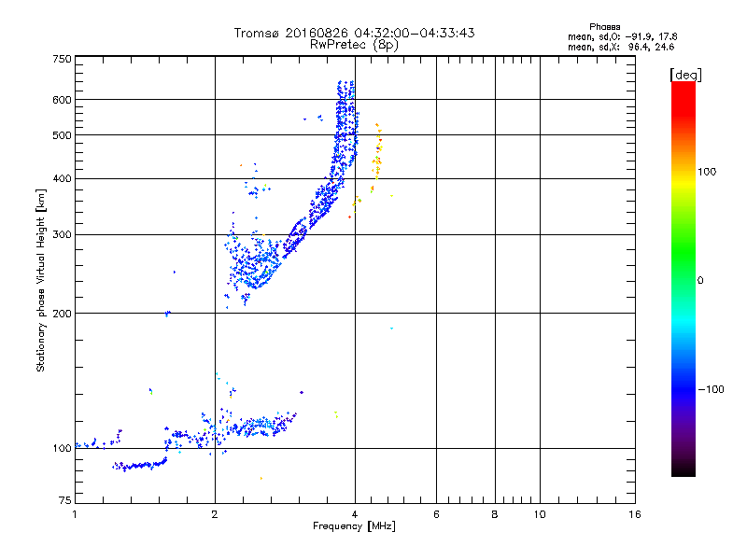Click the plot title 'Tromsø 20160826 04:32:00-04:33:43'
Viewport: 747px width, 560px height.
354,33
